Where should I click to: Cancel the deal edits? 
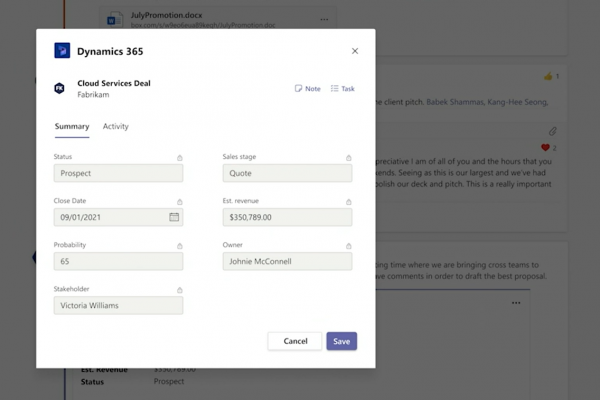pos(295,341)
